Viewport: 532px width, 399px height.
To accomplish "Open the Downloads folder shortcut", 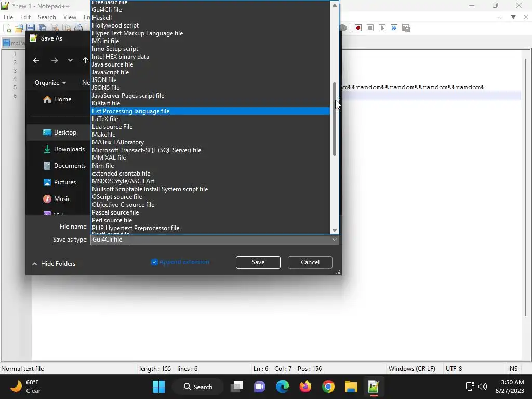I will (64, 149).
